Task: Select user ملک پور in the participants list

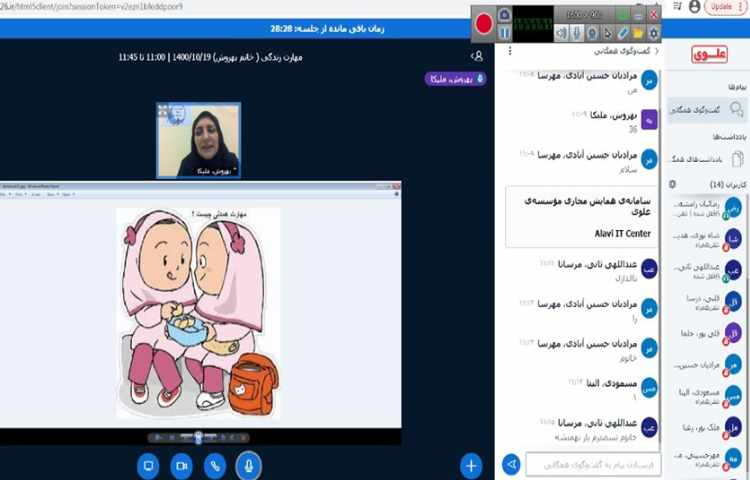Action: (x=706, y=427)
